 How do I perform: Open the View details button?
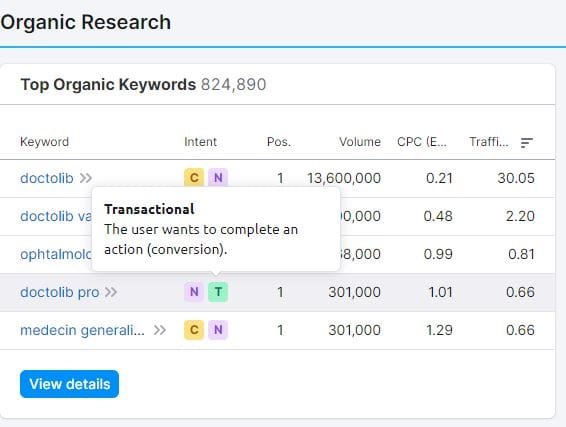coord(69,384)
